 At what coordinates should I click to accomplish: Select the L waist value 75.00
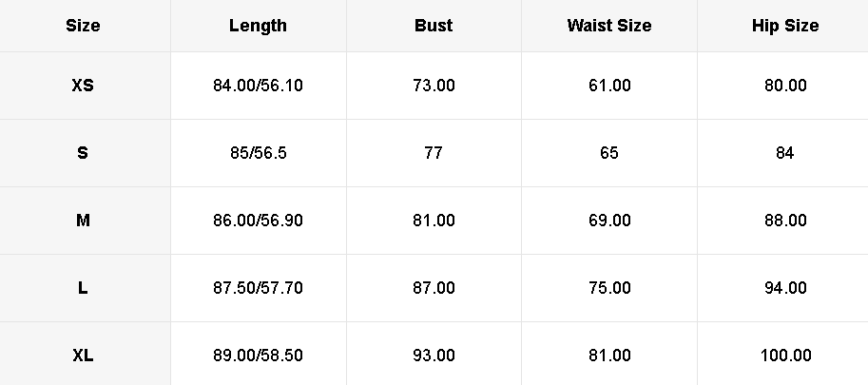(609, 288)
